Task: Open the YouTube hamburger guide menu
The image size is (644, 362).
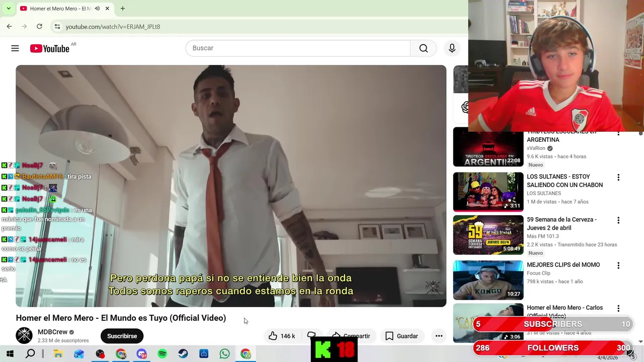Action: point(15,48)
